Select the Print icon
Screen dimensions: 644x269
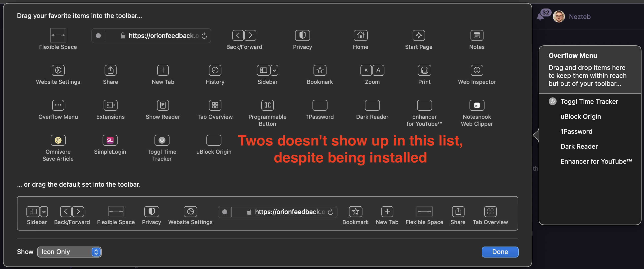424,70
